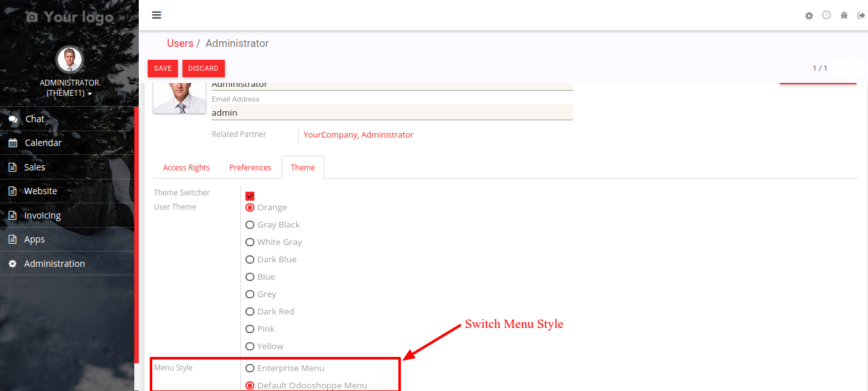The width and height of the screenshot is (868, 391).
Task: Select the Dark Blue user theme
Action: tap(250, 259)
